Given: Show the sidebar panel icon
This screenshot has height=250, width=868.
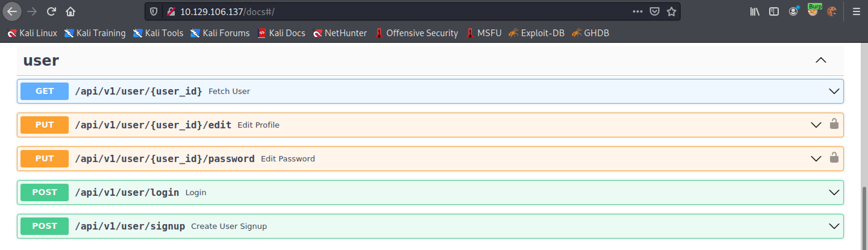Looking at the screenshot, I should pyautogui.click(x=774, y=12).
